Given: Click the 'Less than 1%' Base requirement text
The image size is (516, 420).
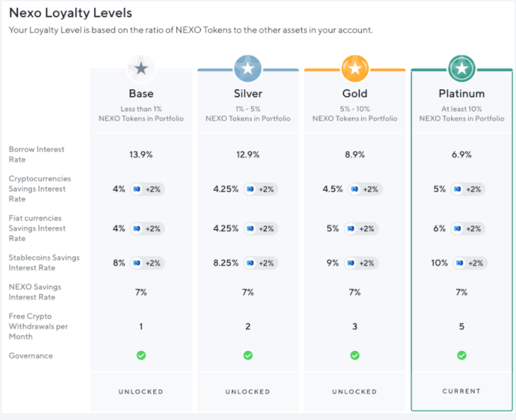Looking at the screenshot, I should pos(141,109).
